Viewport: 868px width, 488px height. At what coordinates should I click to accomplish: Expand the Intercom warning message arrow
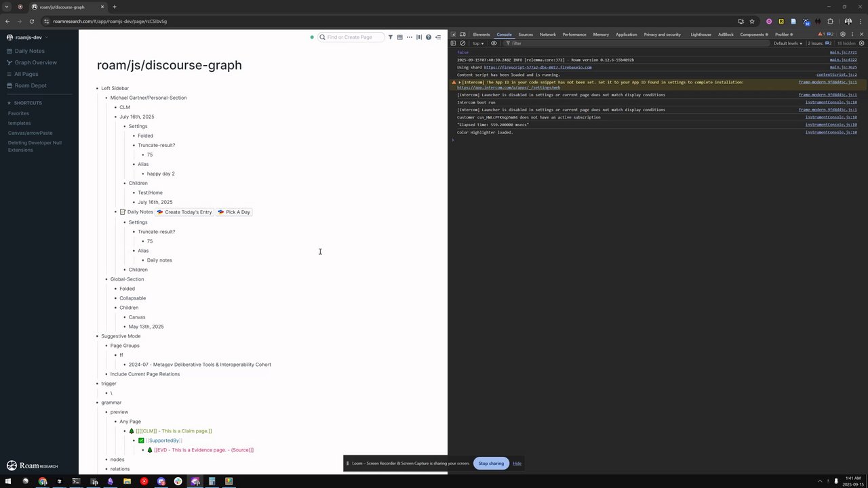coord(460,82)
